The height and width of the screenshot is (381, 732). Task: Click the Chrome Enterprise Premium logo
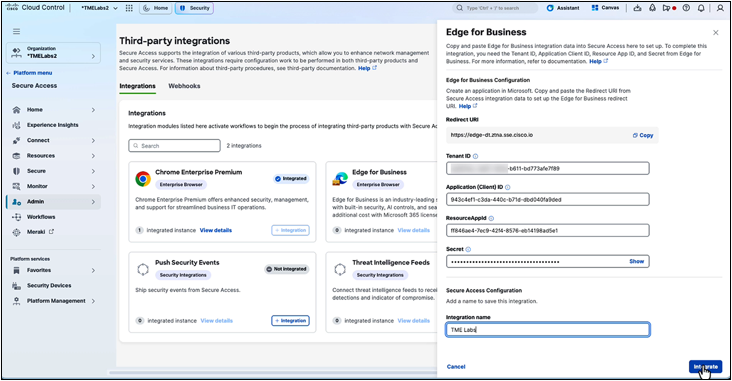click(143, 179)
